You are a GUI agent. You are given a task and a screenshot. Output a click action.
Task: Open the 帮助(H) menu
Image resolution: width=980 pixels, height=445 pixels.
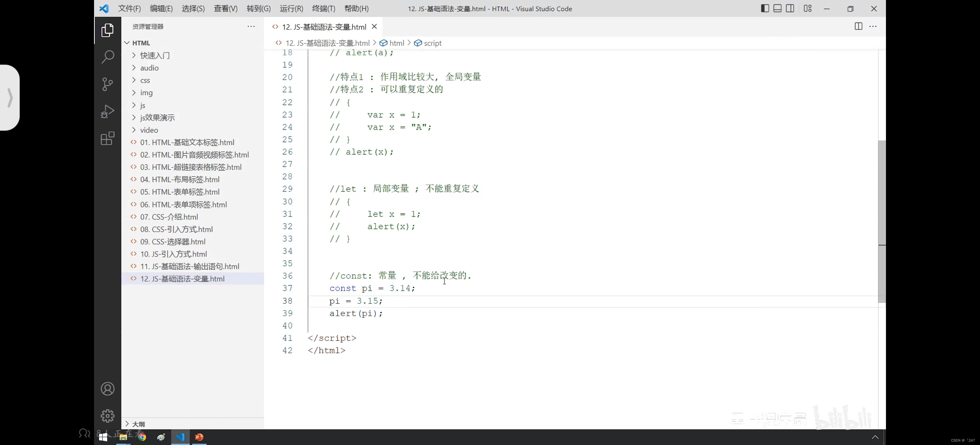tap(356, 8)
